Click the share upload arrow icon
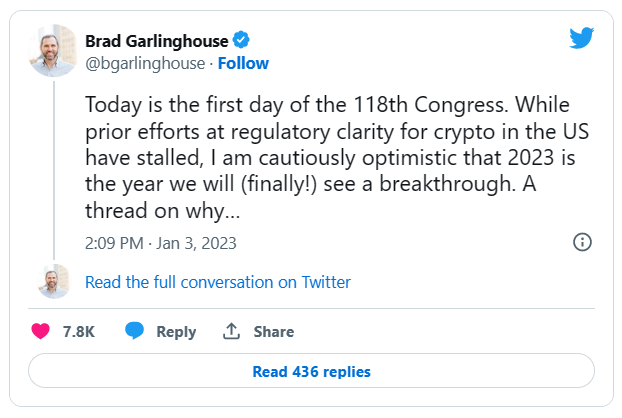This screenshot has height=418, width=622. pyautogui.click(x=231, y=331)
